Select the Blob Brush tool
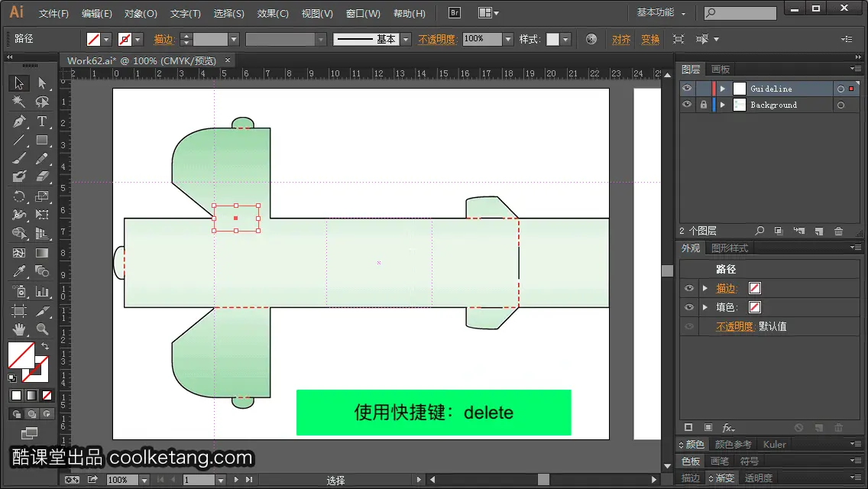Image resolution: width=868 pixels, height=489 pixels. 19,176
